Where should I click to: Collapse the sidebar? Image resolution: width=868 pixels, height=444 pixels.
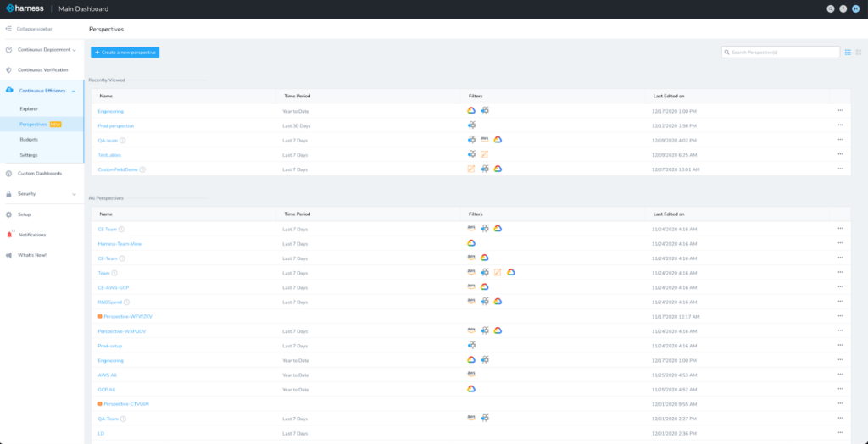(x=29, y=28)
